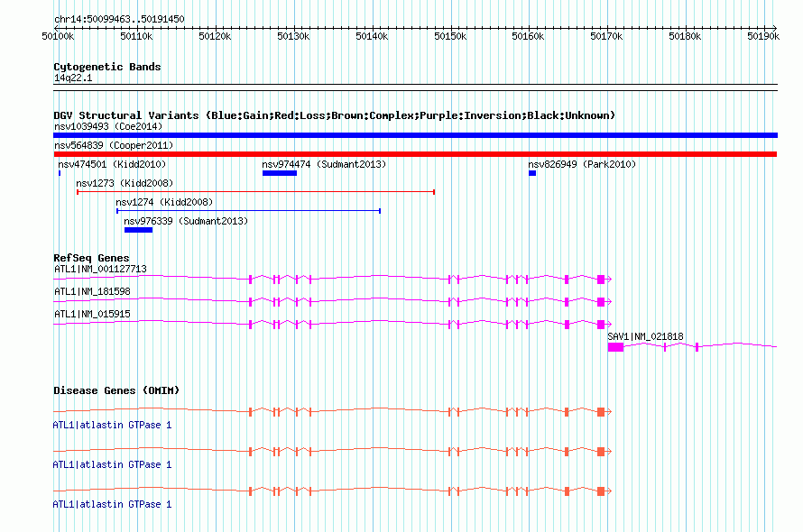Open the Disease Genes (OMIM) track title
Viewport: 803px width, 532px height.
116,390
